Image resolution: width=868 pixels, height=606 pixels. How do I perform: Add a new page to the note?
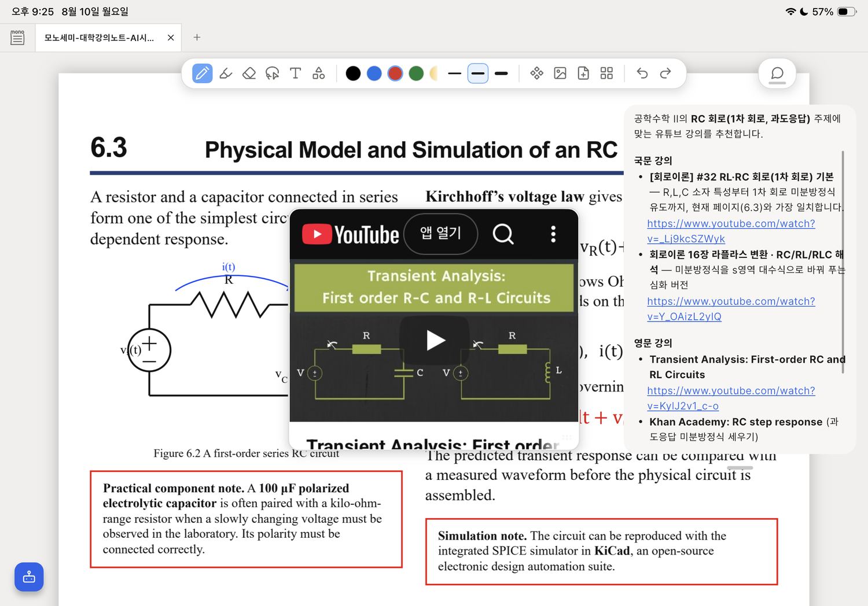[x=583, y=73]
